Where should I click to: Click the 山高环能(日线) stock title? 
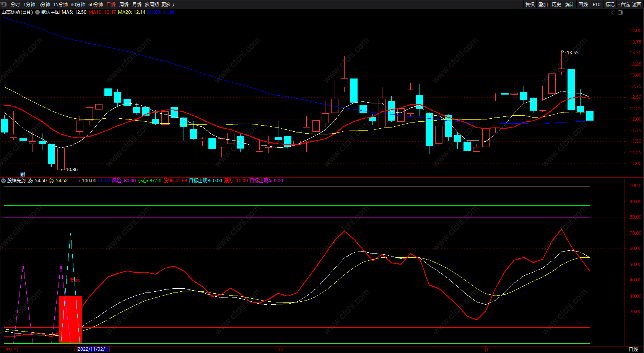pyautogui.click(x=17, y=12)
